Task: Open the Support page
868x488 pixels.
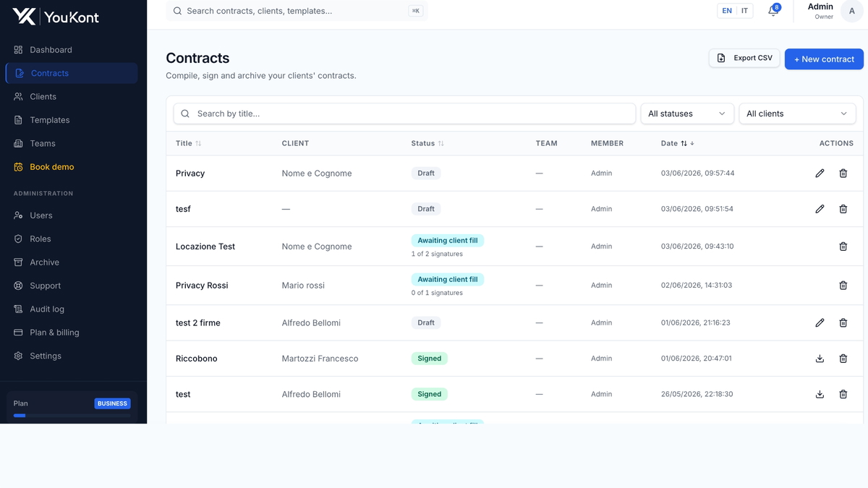Action: pos(71,286)
